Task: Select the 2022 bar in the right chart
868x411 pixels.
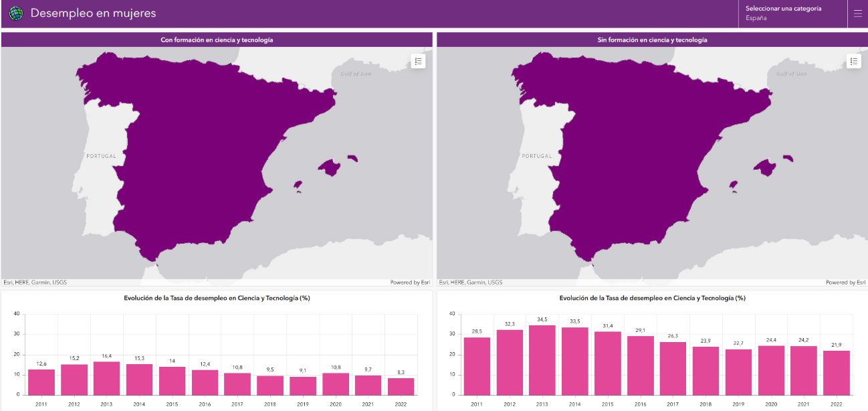Action: tap(836, 373)
